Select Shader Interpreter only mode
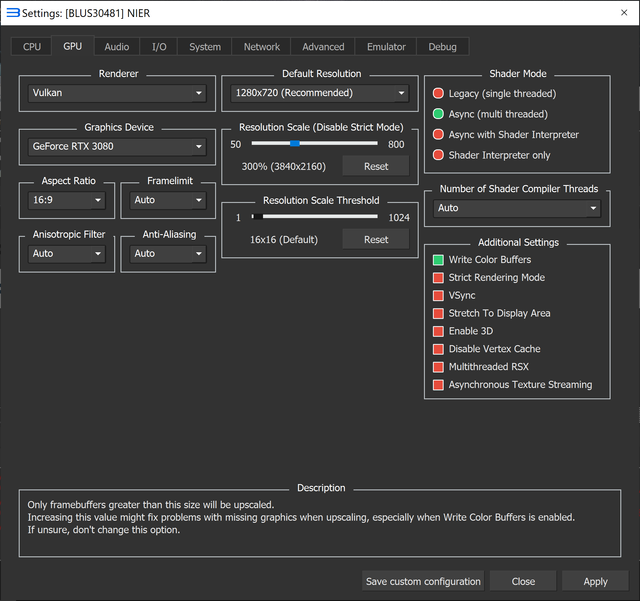 (x=491, y=155)
